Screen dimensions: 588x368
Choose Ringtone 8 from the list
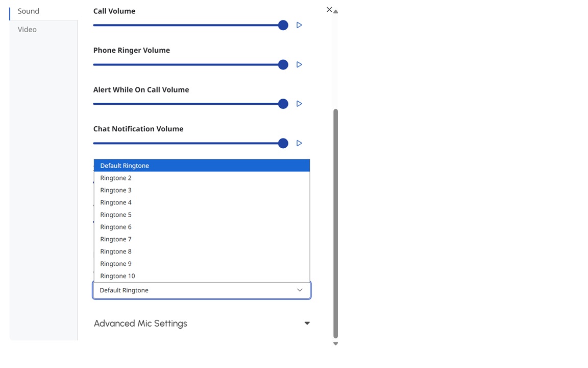(202, 251)
